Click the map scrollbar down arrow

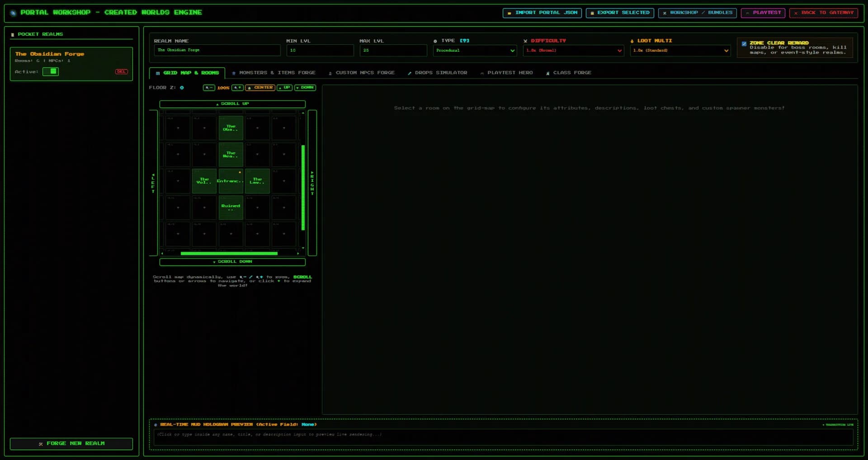click(x=303, y=248)
